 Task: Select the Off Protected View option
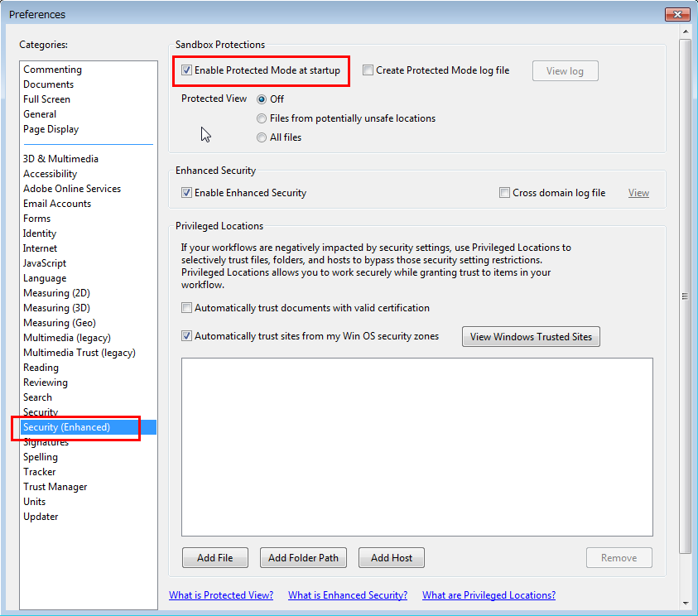pyautogui.click(x=261, y=98)
